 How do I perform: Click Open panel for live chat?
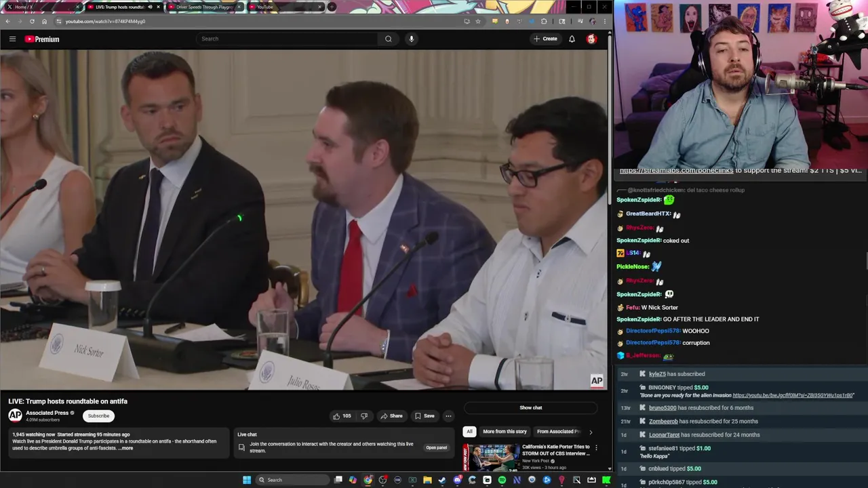coord(436,447)
